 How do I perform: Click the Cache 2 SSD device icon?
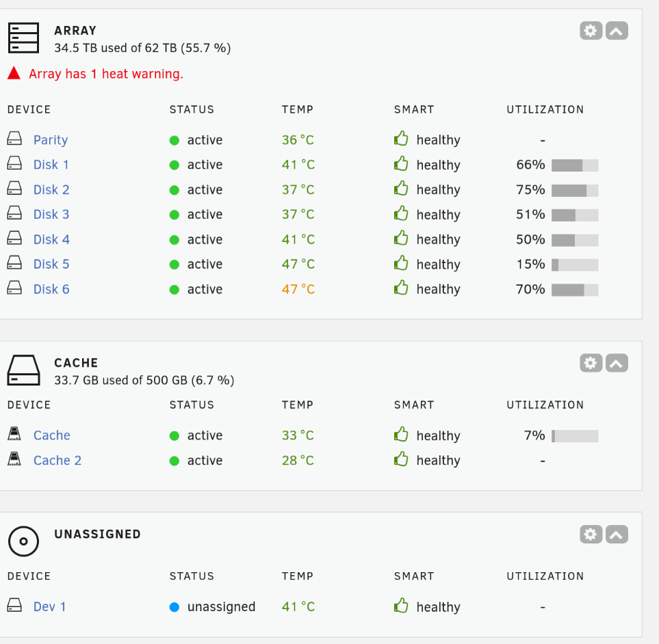(14, 459)
